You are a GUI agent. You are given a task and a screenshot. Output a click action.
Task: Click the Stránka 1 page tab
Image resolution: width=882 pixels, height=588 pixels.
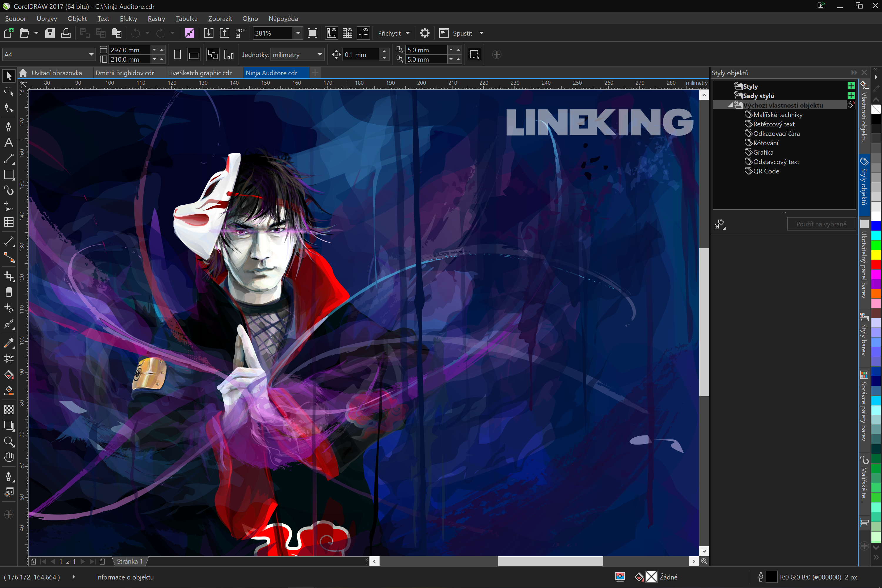tap(130, 561)
